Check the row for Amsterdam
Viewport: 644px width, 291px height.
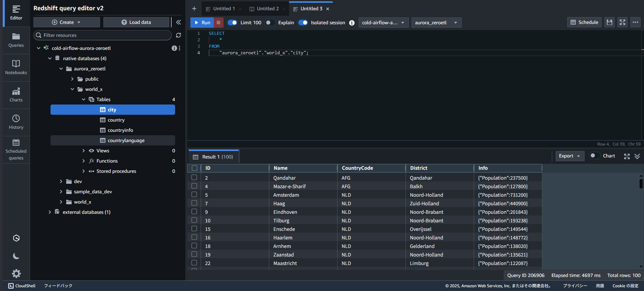pos(194,194)
